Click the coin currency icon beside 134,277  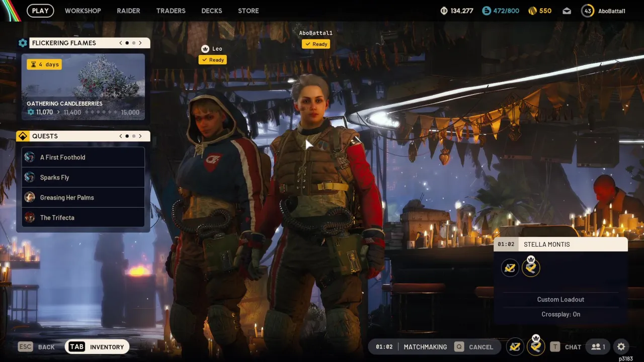(444, 11)
